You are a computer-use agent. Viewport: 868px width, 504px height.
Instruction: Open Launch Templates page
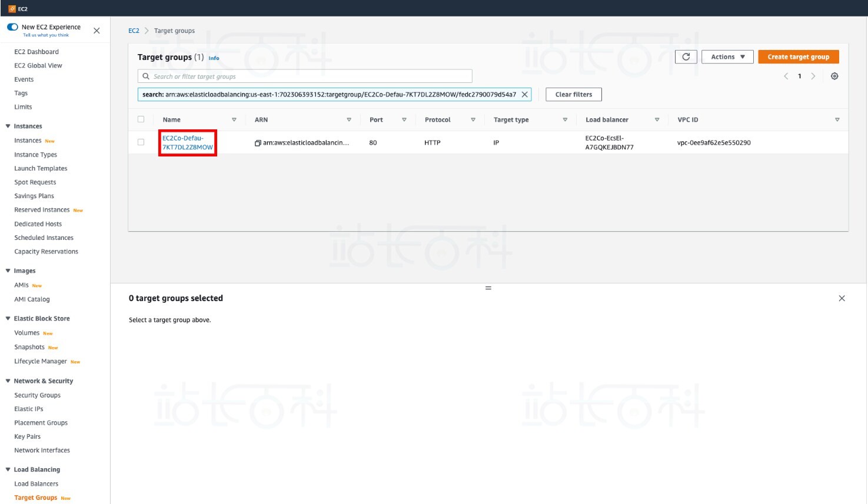point(41,169)
